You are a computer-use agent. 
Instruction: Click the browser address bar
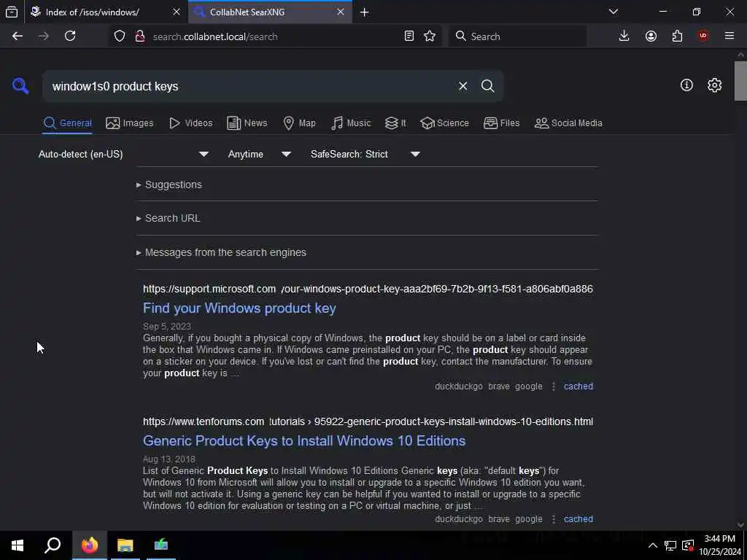click(274, 36)
